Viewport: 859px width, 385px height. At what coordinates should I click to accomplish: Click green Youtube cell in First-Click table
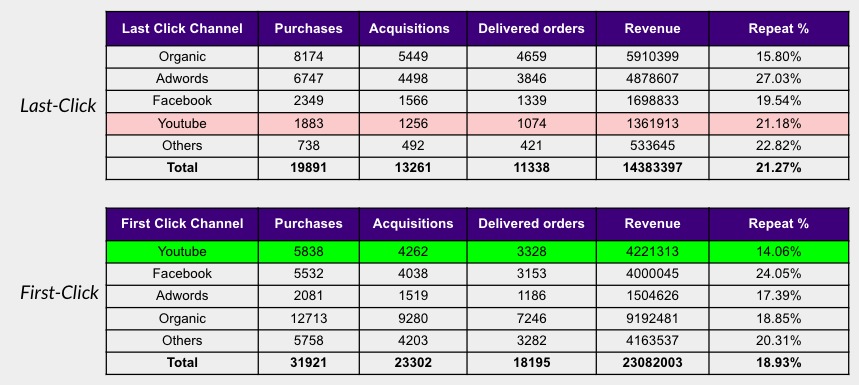point(182,251)
